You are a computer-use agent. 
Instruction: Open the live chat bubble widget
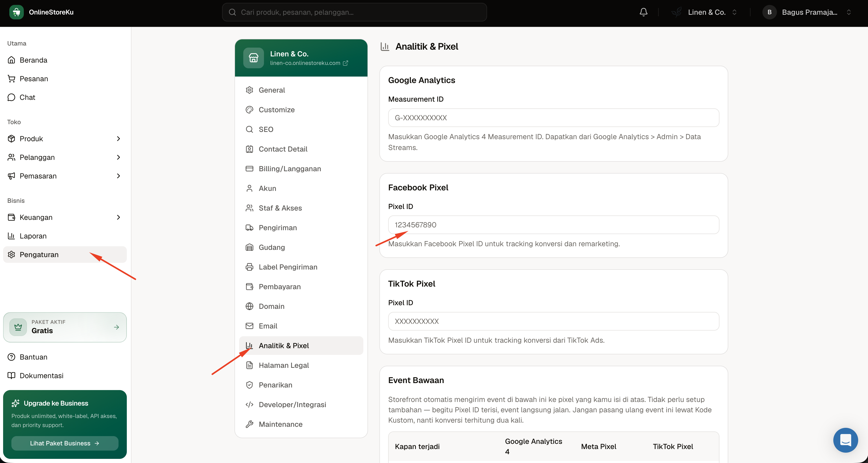pos(845,440)
